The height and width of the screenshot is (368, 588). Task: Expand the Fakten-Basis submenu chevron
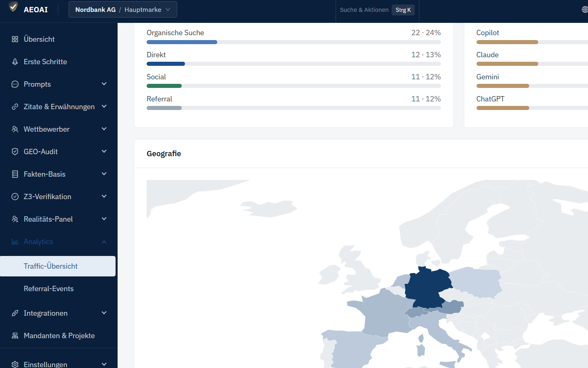click(x=104, y=174)
